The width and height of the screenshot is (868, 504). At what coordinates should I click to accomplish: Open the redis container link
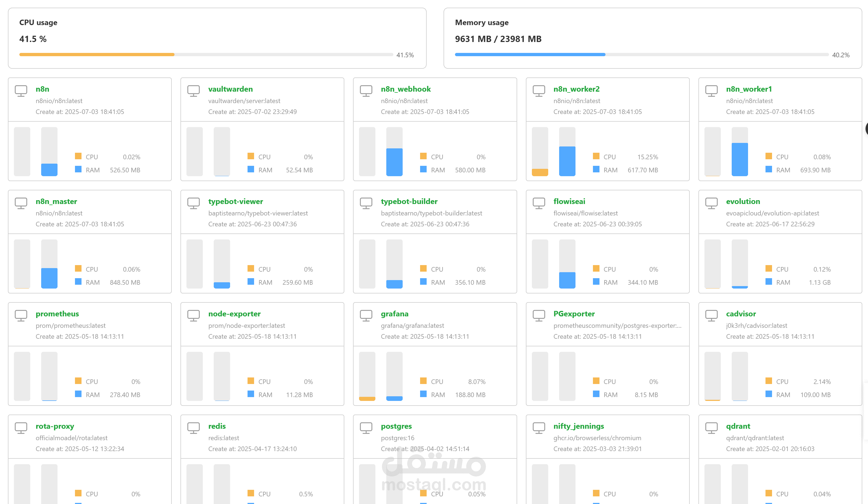pos(217,426)
